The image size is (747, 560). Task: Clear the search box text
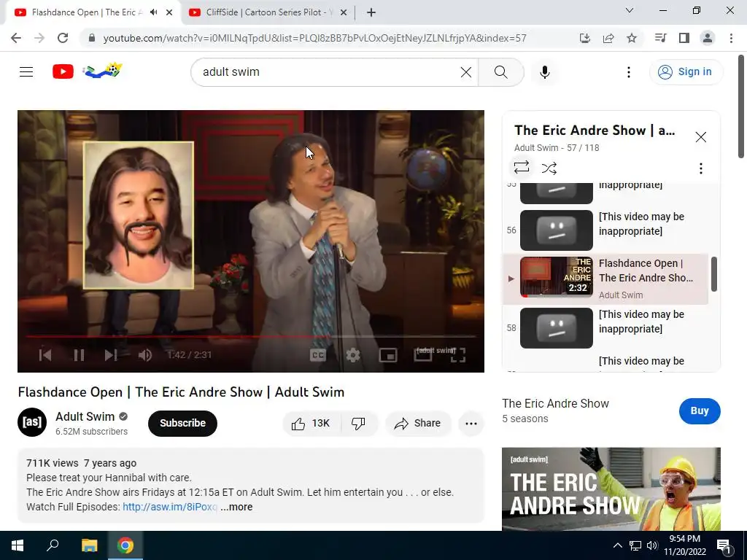pos(466,72)
